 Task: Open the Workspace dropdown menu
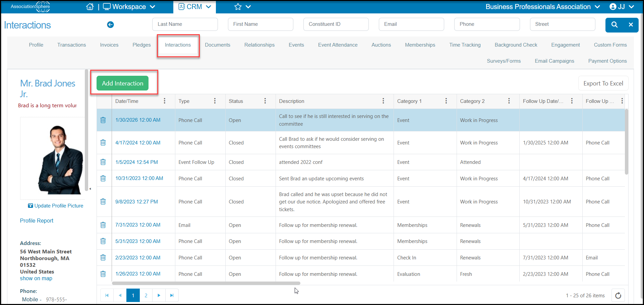(129, 7)
